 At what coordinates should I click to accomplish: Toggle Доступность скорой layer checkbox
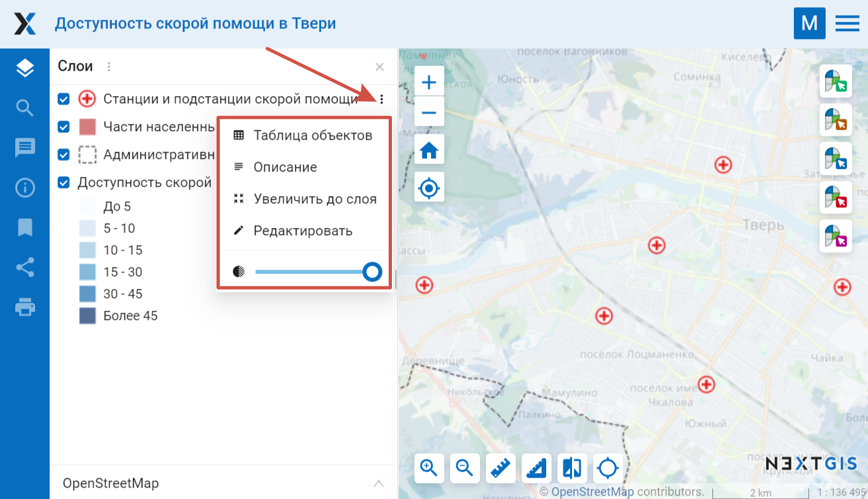[x=64, y=182]
